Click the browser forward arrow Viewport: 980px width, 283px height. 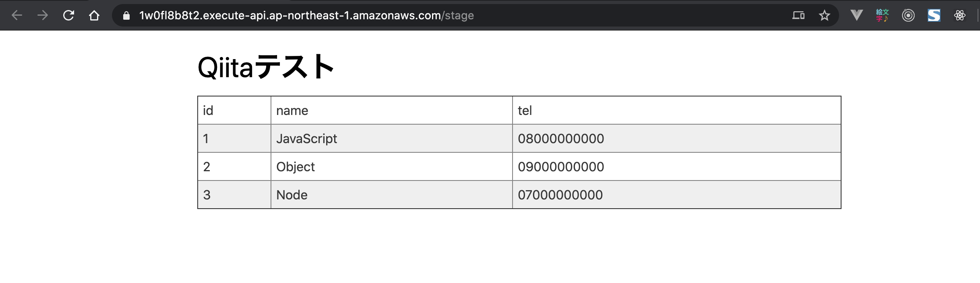[x=42, y=15]
